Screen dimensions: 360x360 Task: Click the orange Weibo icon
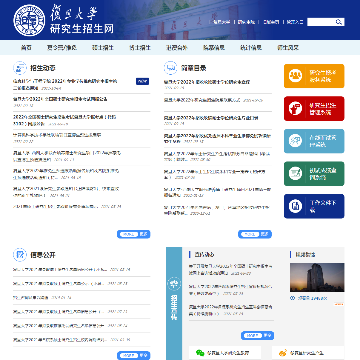(283, 353)
